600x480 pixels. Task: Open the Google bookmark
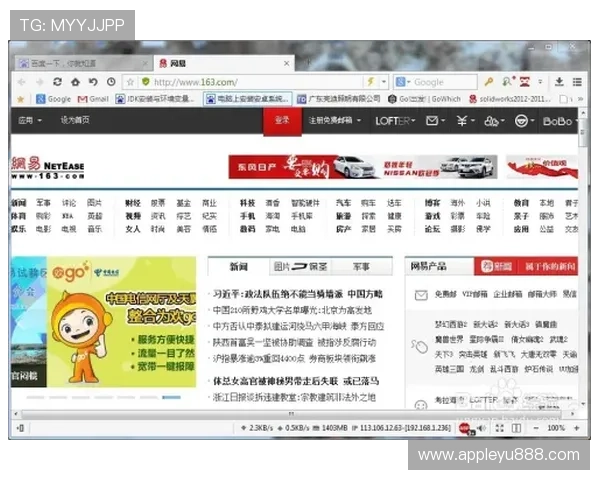(x=54, y=99)
